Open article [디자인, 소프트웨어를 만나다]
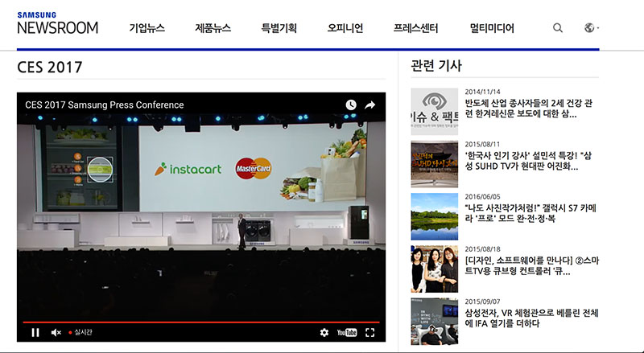This screenshot has height=353, width=644. 532,266
